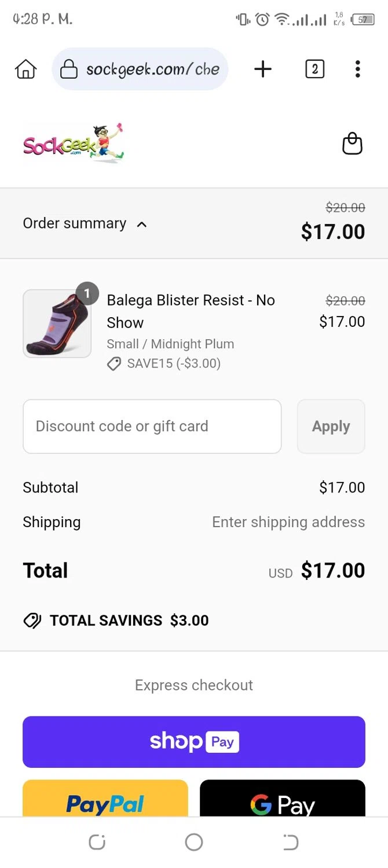Open the browser three-dot menu
Image resolution: width=388 pixels, height=868 pixels.
357,69
